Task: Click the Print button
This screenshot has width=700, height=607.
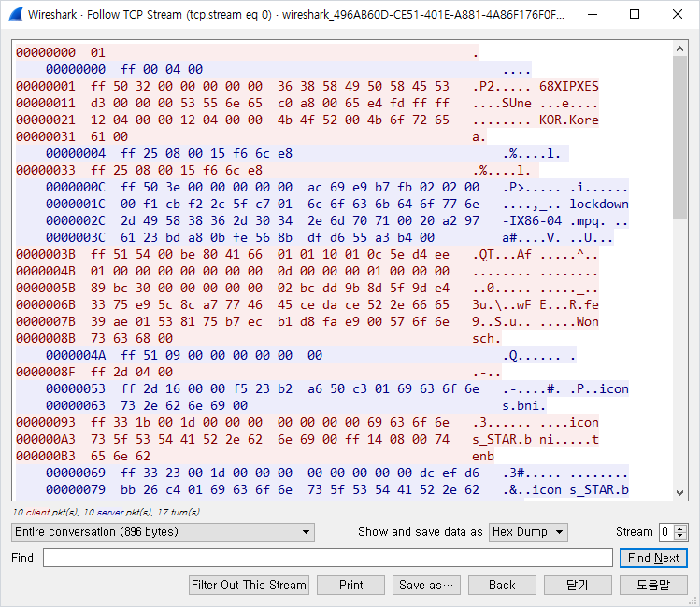Action: coord(350,585)
